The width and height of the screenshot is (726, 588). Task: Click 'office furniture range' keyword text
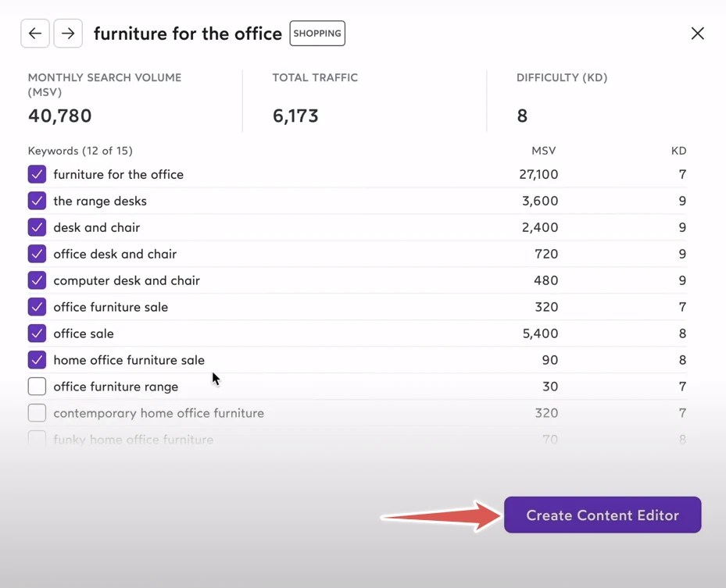click(116, 387)
